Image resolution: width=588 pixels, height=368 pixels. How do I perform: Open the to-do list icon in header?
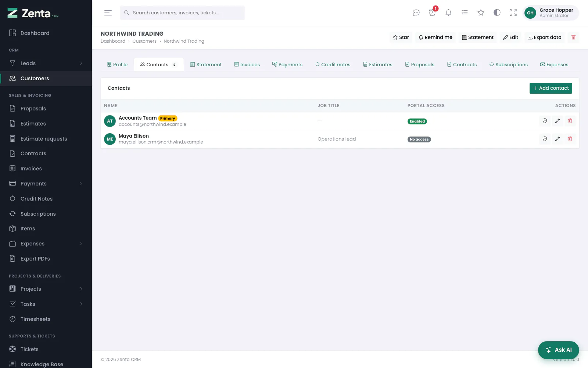(x=465, y=13)
